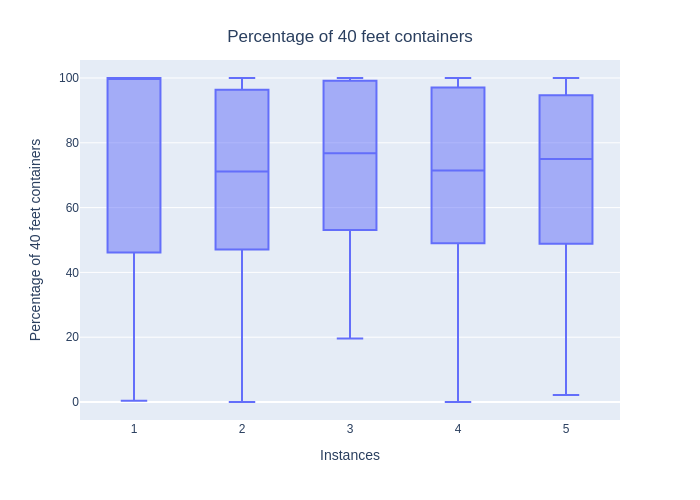Viewport: 700px width, 500px height.
Task: Click y-axis tick label "20"
Action: point(72,337)
